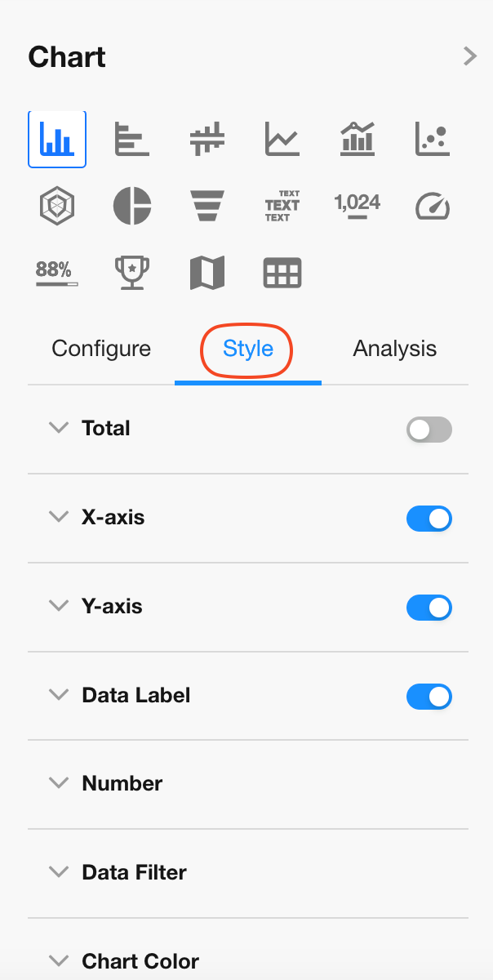Choose the horizontal bar chart icon
This screenshot has width=493, height=980.
pos(131,139)
